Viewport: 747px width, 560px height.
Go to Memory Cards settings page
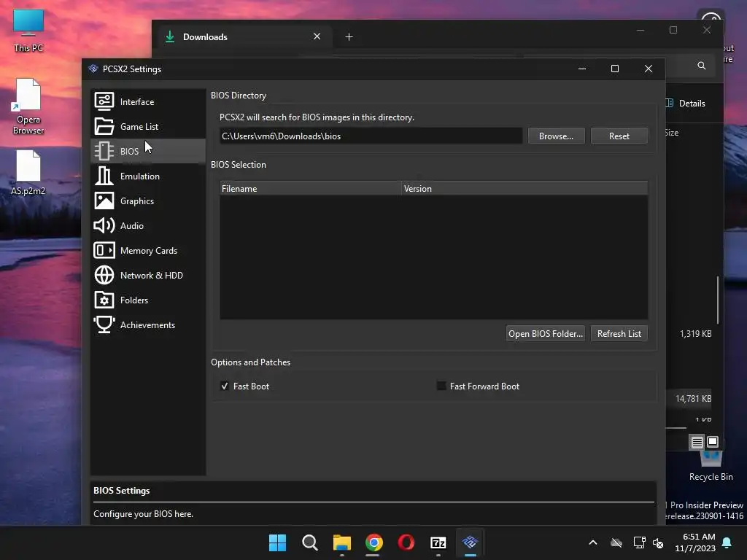pyautogui.click(x=147, y=250)
